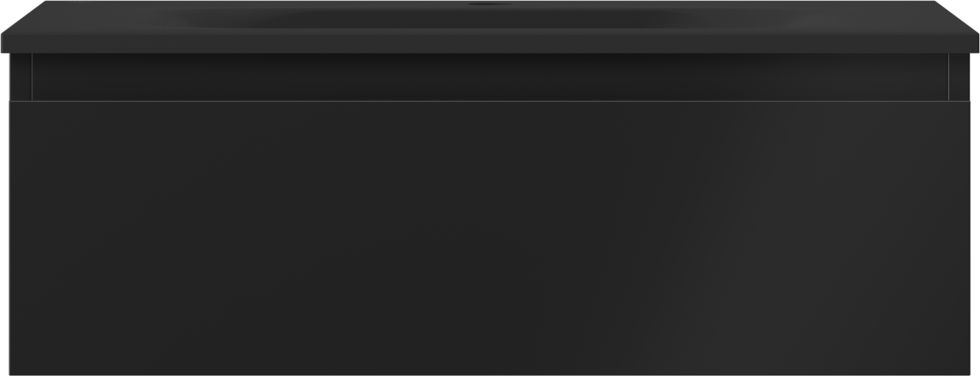Click the countertop's front edge
Image resolution: width=980 pixels, height=376 pixels.
490,43
